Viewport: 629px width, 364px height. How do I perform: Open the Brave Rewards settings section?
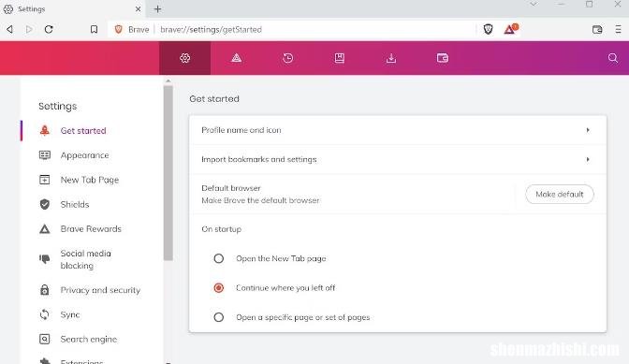pos(91,229)
